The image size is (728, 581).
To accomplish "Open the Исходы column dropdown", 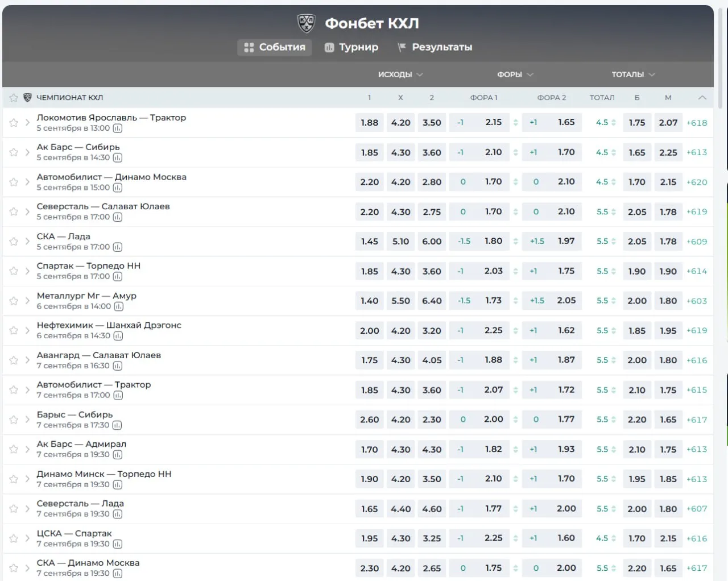I will click(x=400, y=74).
